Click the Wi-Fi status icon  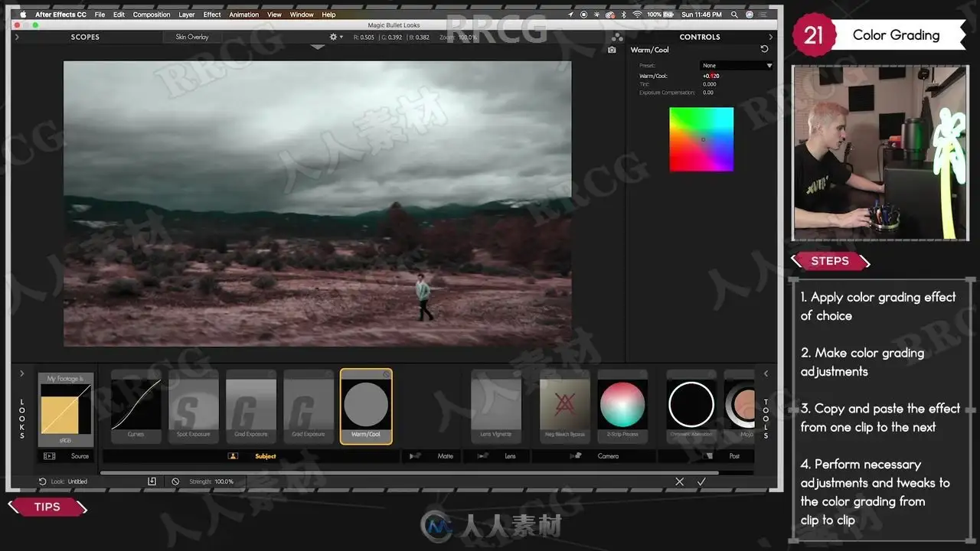pos(636,15)
